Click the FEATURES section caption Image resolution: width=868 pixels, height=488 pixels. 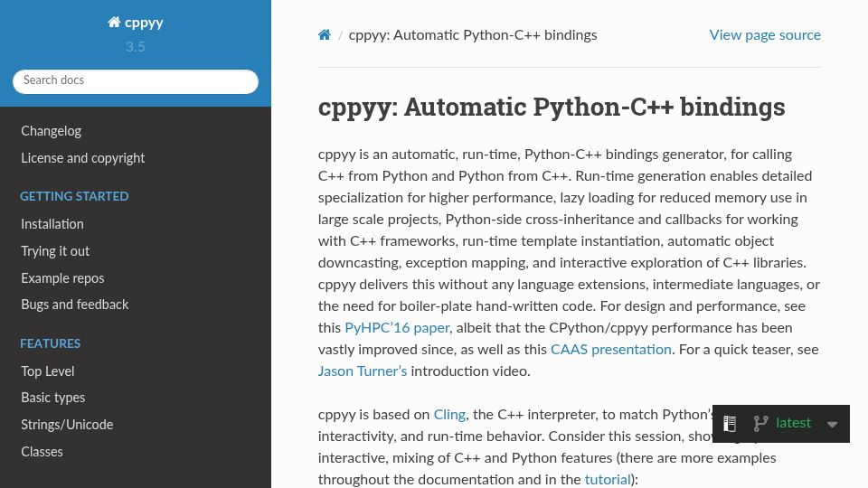coord(51,343)
